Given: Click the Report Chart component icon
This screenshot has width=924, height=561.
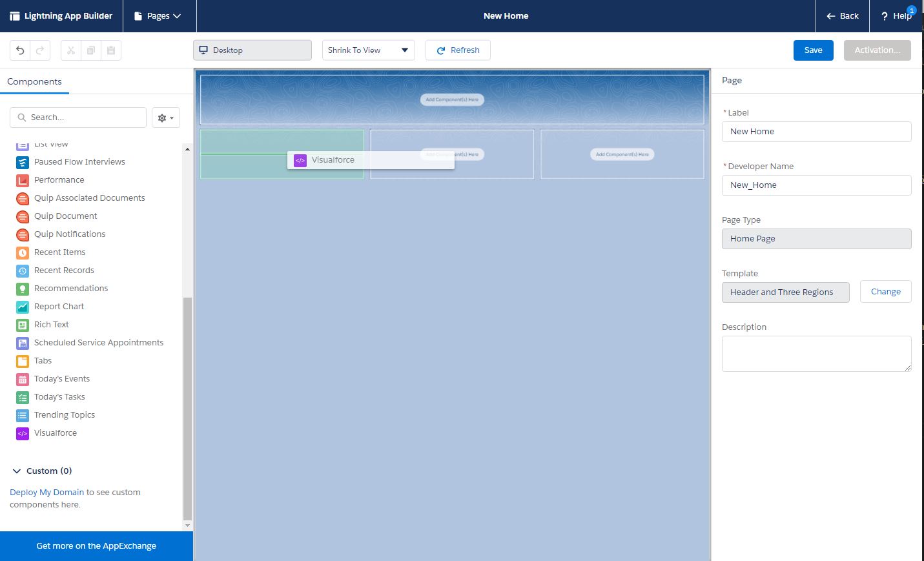Looking at the screenshot, I should click(23, 307).
